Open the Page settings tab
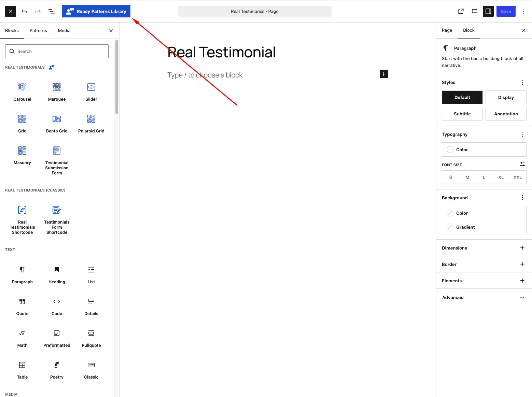 click(447, 30)
